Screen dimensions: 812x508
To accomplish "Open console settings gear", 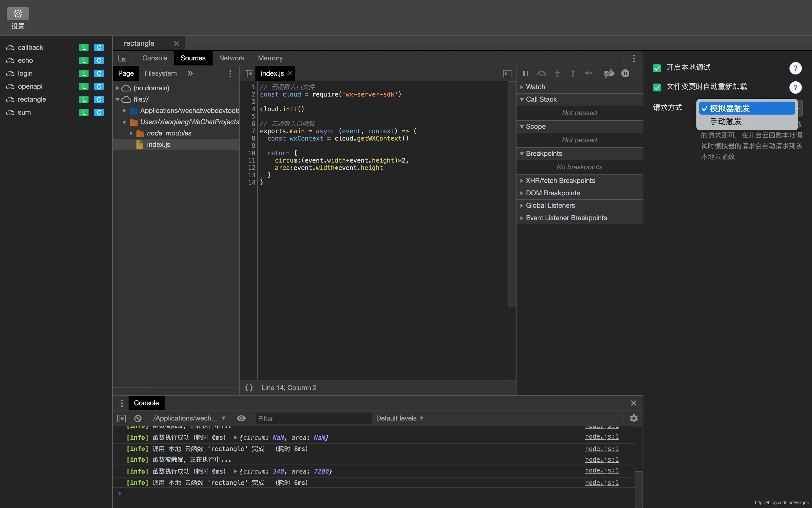I will [x=634, y=418].
